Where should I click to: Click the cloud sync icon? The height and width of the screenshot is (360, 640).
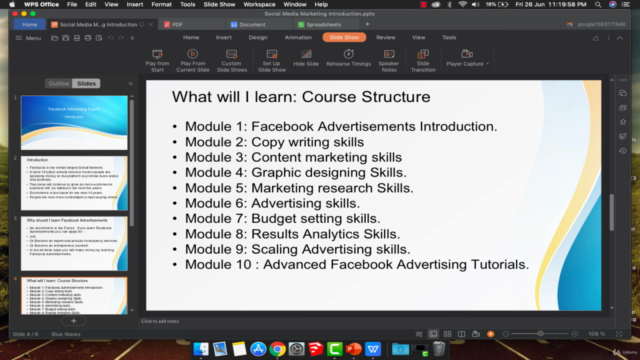click(x=596, y=38)
